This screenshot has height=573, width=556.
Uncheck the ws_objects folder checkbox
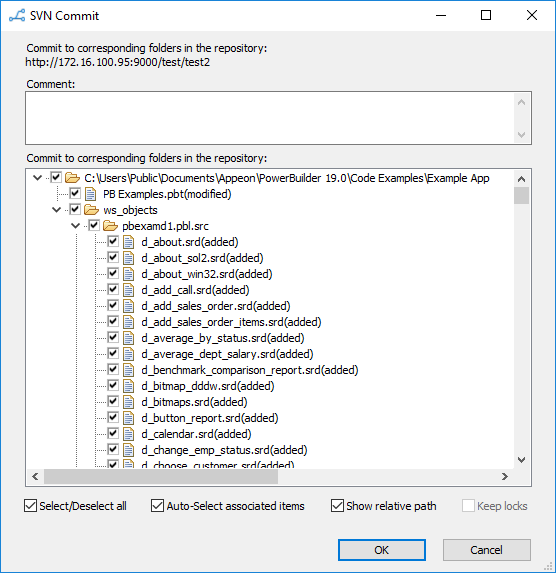point(75,209)
